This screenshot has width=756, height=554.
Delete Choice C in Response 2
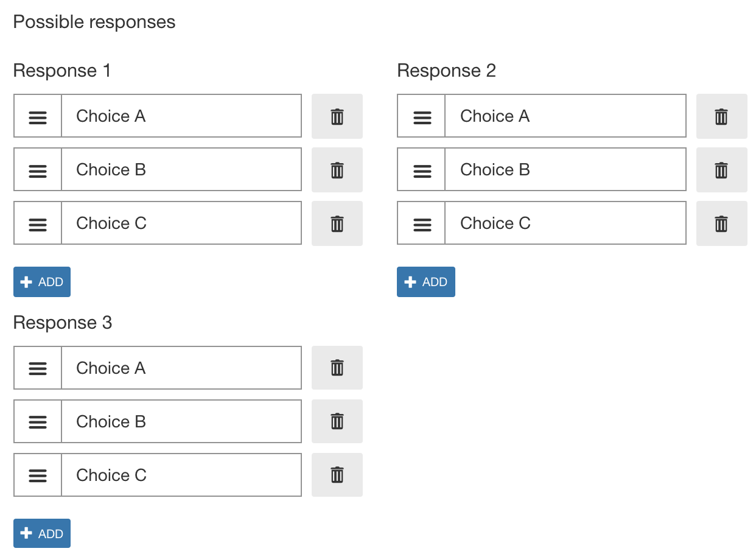(x=721, y=223)
